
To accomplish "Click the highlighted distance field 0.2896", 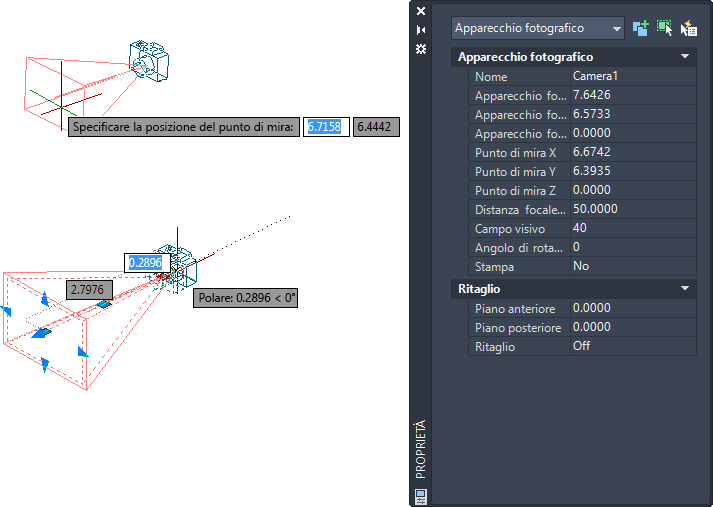I will tap(147, 263).
